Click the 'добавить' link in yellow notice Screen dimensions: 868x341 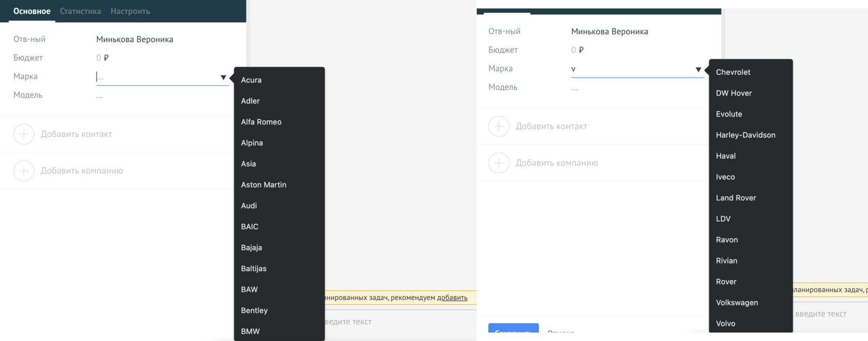click(452, 298)
